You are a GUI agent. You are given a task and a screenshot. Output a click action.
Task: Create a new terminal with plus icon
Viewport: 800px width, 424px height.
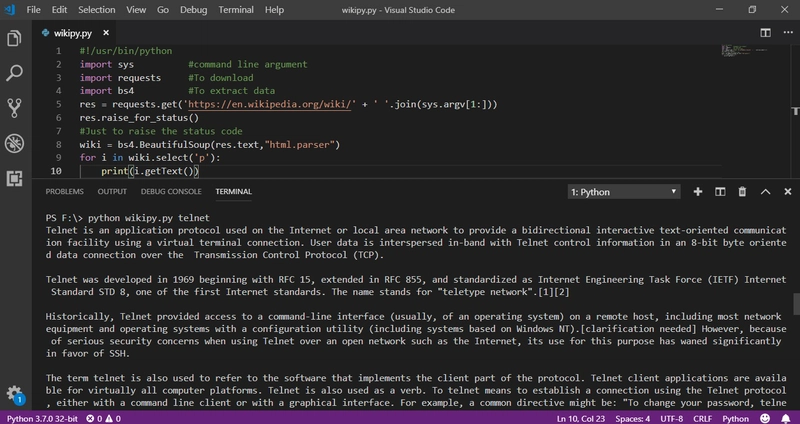pos(698,192)
